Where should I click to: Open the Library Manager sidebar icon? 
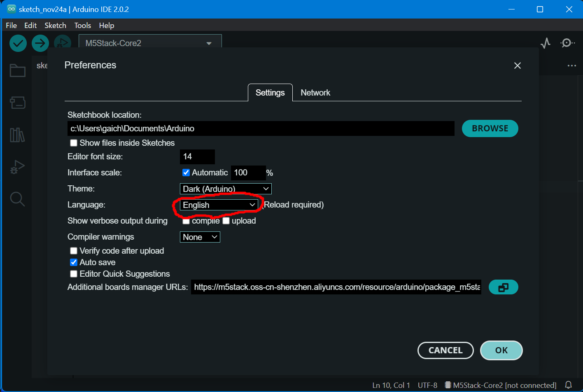coord(17,135)
